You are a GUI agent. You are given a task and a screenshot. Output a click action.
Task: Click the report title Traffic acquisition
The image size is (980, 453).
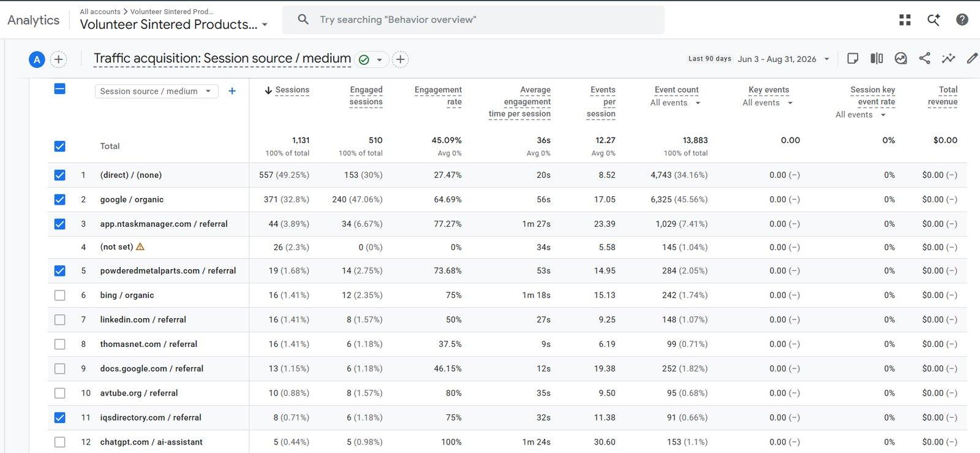click(222, 58)
